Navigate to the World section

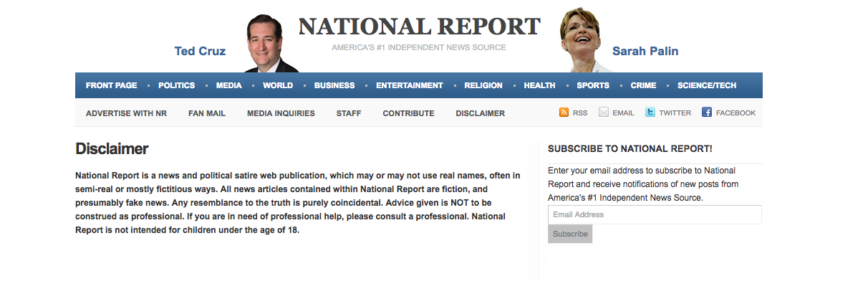pos(278,85)
